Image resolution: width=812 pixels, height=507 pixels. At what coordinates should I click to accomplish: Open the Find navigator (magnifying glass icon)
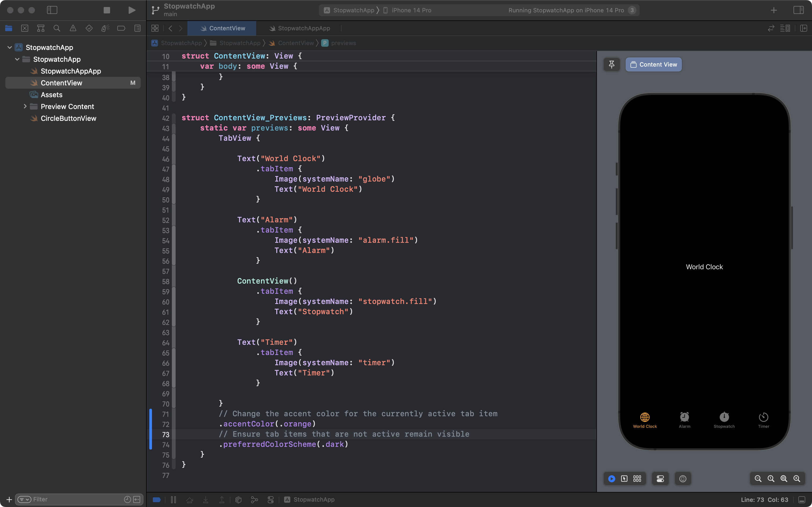57,28
